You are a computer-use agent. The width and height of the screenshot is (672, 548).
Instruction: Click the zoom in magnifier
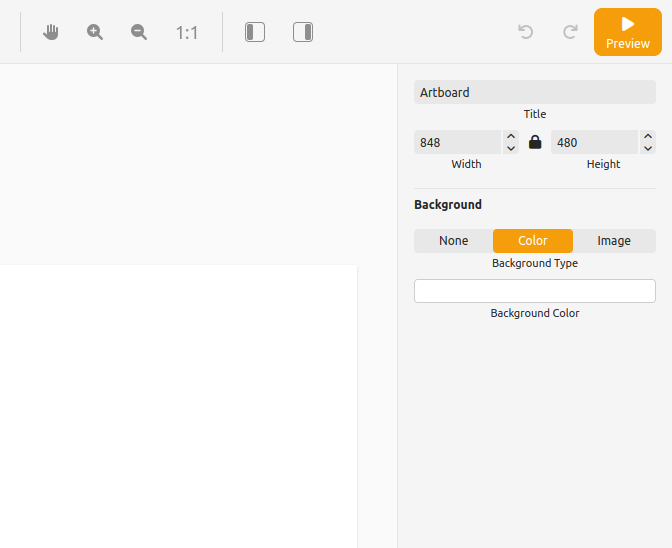click(x=95, y=32)
